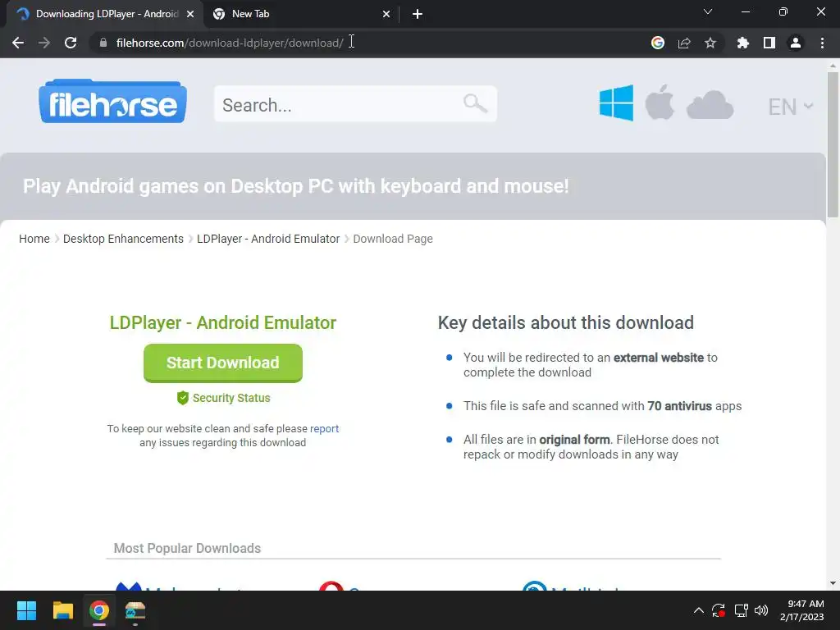840x630 pixels.
Task: Open the fourth pinned taskbar app
Action: pyautogui.click(x=135, y=610)
